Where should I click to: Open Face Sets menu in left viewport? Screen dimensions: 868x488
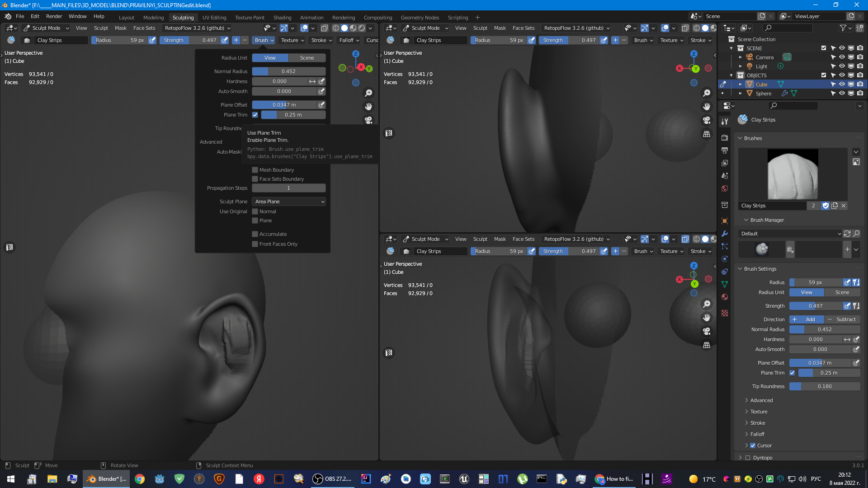144,28
